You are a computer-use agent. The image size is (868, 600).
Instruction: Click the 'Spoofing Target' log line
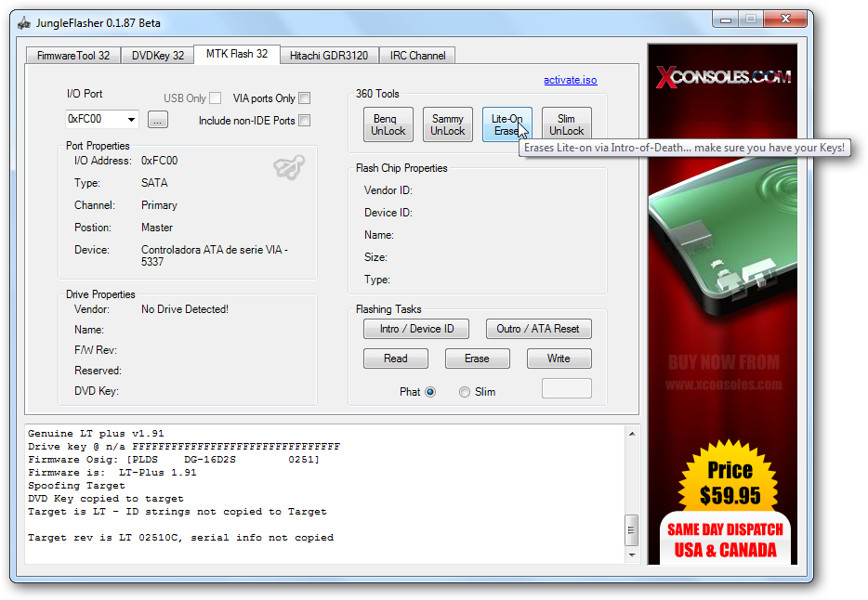point(76,486)
